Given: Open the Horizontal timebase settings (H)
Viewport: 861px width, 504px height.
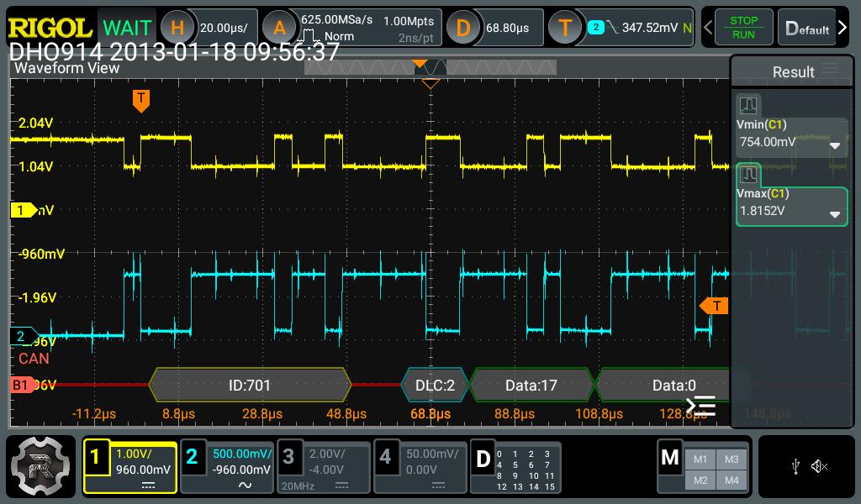Looking at the screenshot, I should click(177, 28).
